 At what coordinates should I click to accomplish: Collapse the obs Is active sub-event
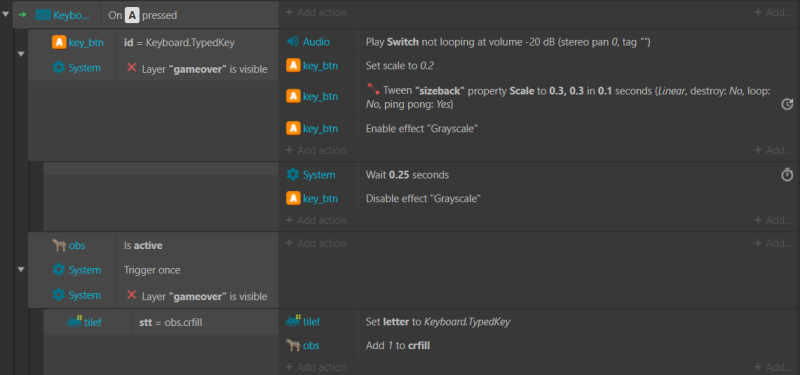(21, 269)
